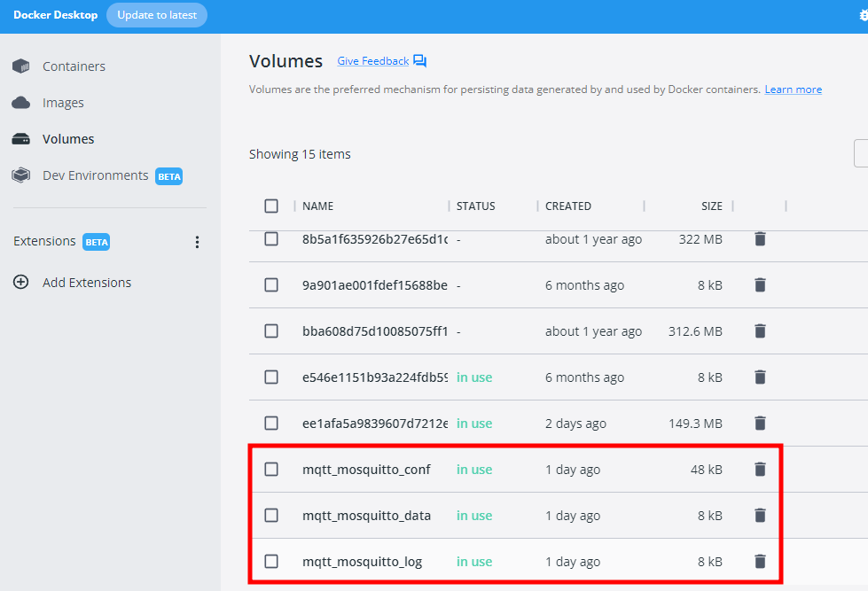This screenshot has width=868, height=591.
Task: Open the bba608d75d10085075ff1 volume name
Action: 375,331
